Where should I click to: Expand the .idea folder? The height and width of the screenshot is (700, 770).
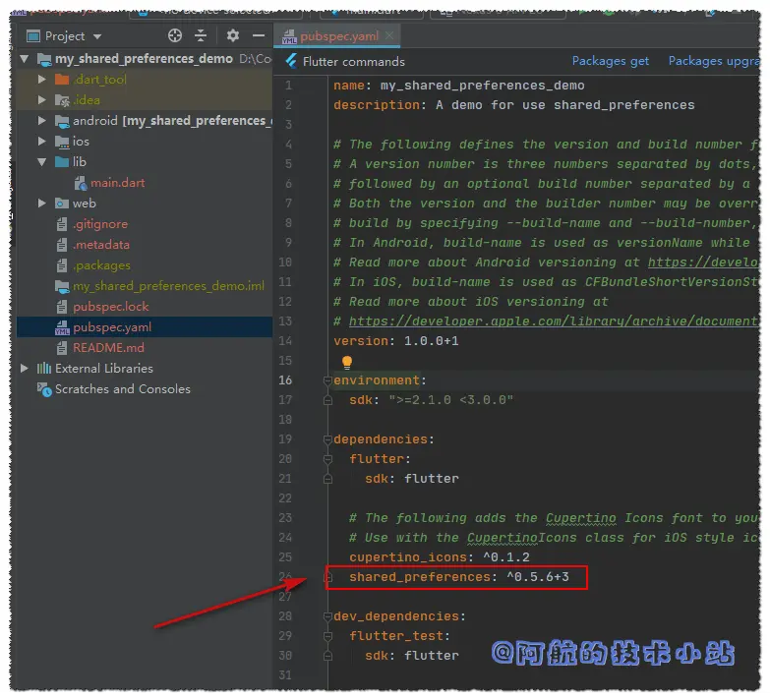(41, 99)
